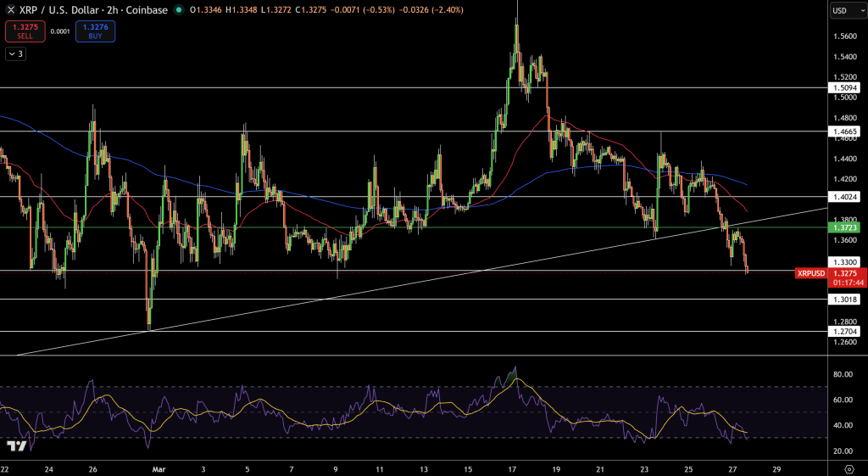This screenshot has height=476, width=868.
Task: Click the 1.2800 price axis tick
Action: pyautogui.click(x=844, y=322)
